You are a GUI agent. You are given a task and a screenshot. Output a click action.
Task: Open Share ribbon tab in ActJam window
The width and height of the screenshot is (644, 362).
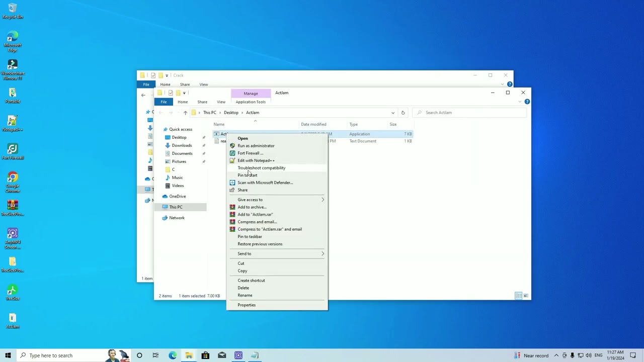click(x=202, y=102)
